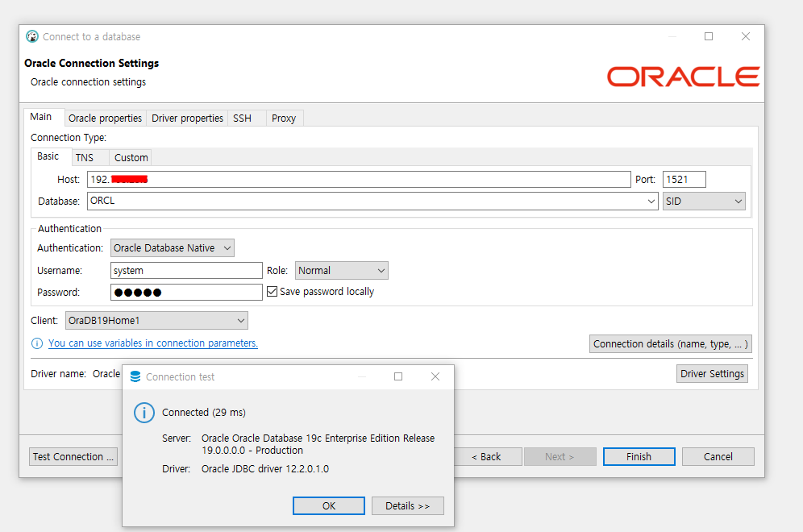
Task: Open Driver Settings
Action: (712, 373)
